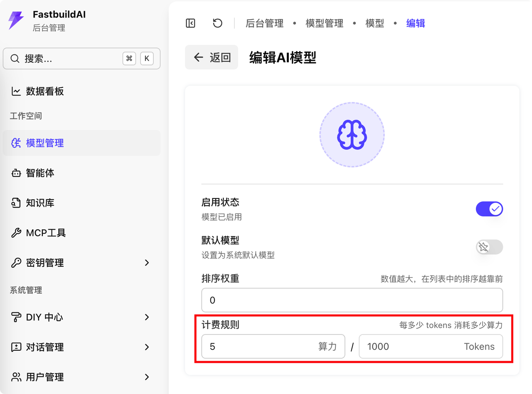Select MCP工具 in the sidebar
The image size is (532, 394).
(46, 233)
